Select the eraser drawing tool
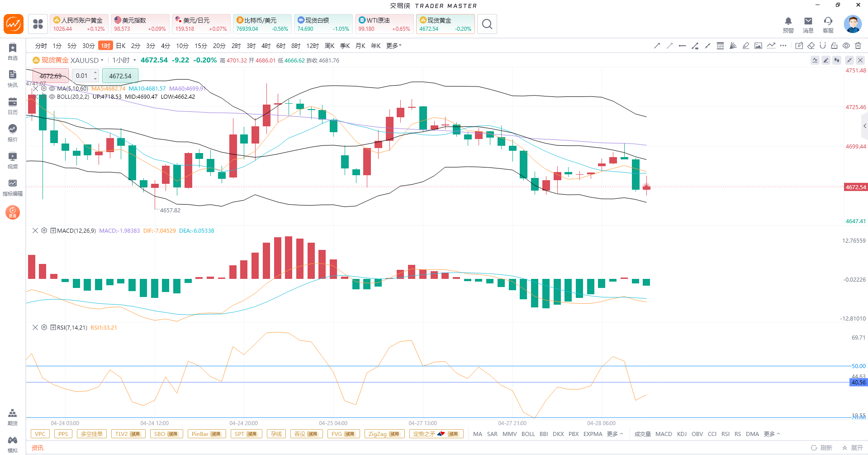Image resolution: width=868 pixels, height=455 pixels. tap(811, 46)
